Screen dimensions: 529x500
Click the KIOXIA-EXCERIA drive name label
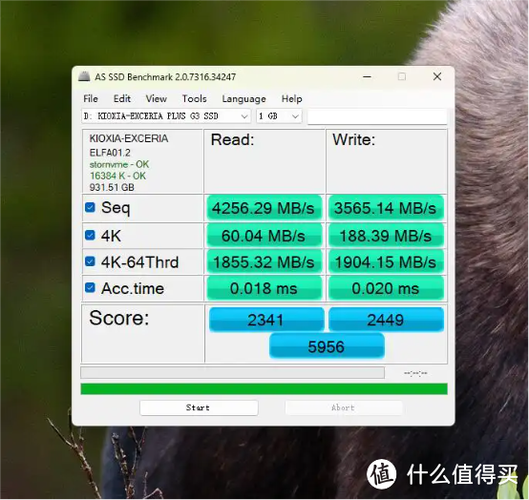click(x=129, y=138)
